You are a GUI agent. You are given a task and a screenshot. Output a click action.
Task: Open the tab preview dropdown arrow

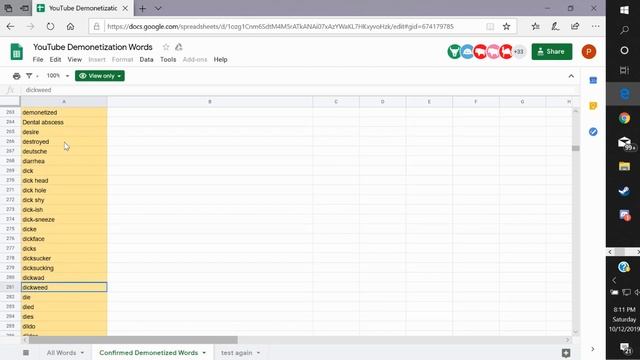tap(158, 8)
